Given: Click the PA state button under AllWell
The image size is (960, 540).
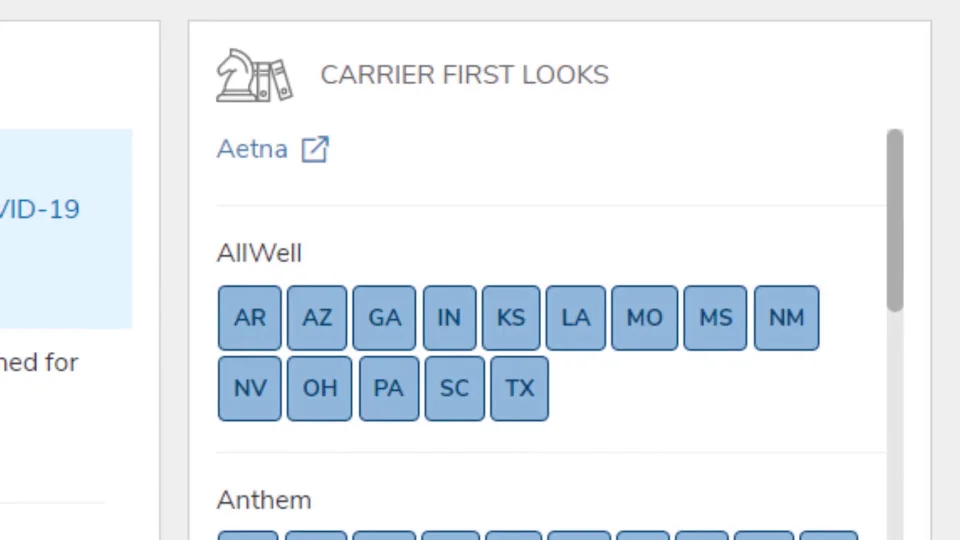Looking at the screenshot, I should point(388,388).
